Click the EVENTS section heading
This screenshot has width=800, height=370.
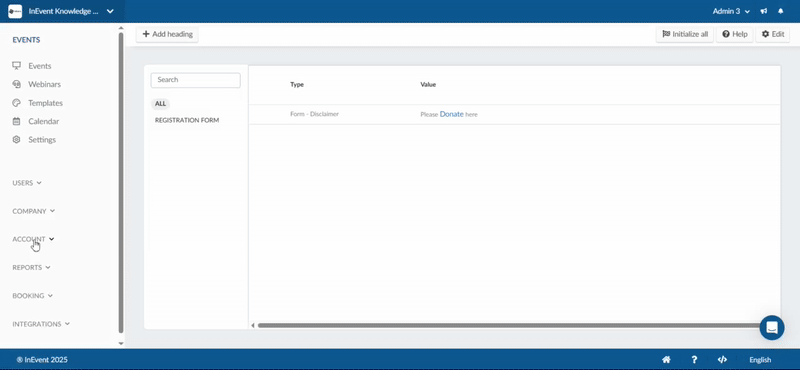point(26,40)
